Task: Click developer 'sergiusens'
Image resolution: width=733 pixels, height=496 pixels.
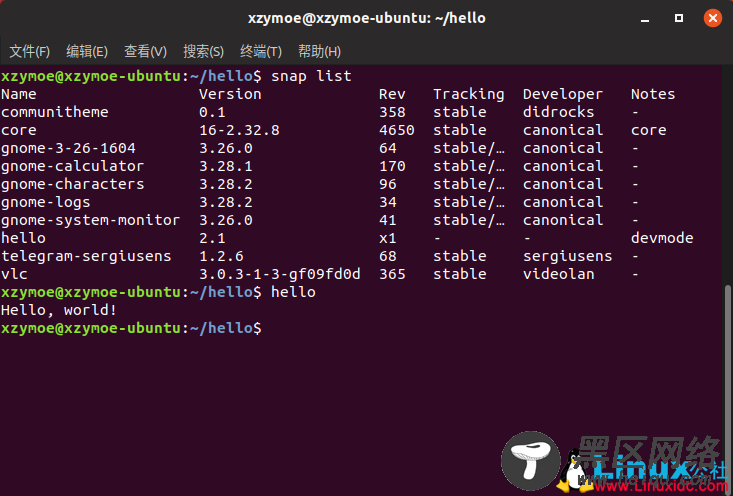Action: (568, 256)
